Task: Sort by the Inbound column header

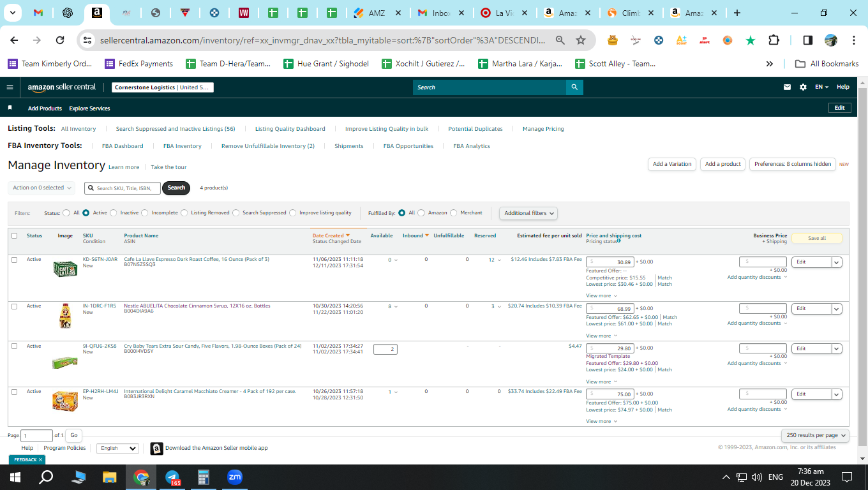Action: pyautogui.click(x=415, y=235)
